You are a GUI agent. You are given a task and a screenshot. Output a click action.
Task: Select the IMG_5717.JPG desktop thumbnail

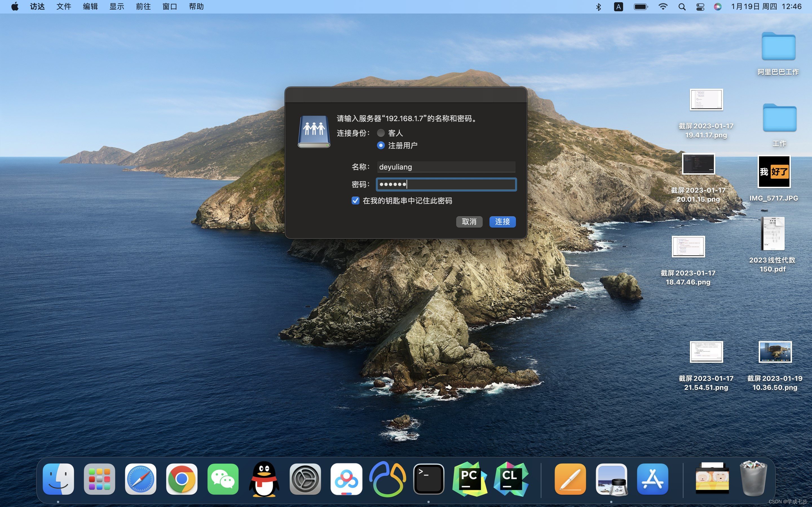click(774, 172)
